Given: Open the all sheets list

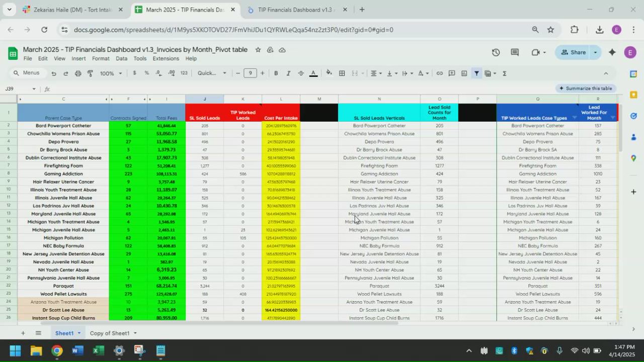Looking at the screenshot, I should tap(38, 333).
